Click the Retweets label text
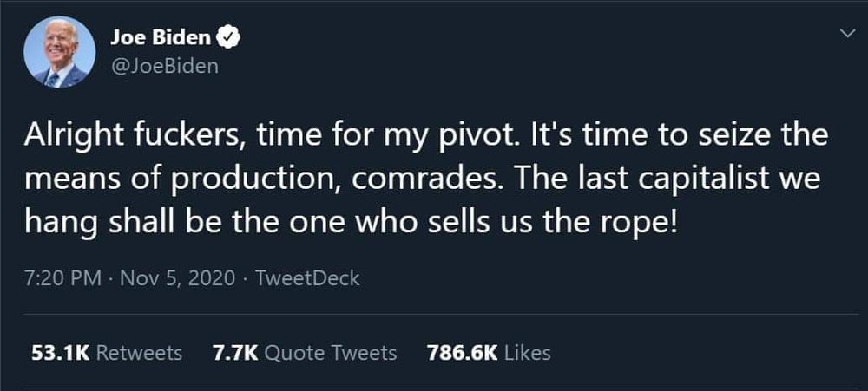868x391 pixels. (138, 353)
